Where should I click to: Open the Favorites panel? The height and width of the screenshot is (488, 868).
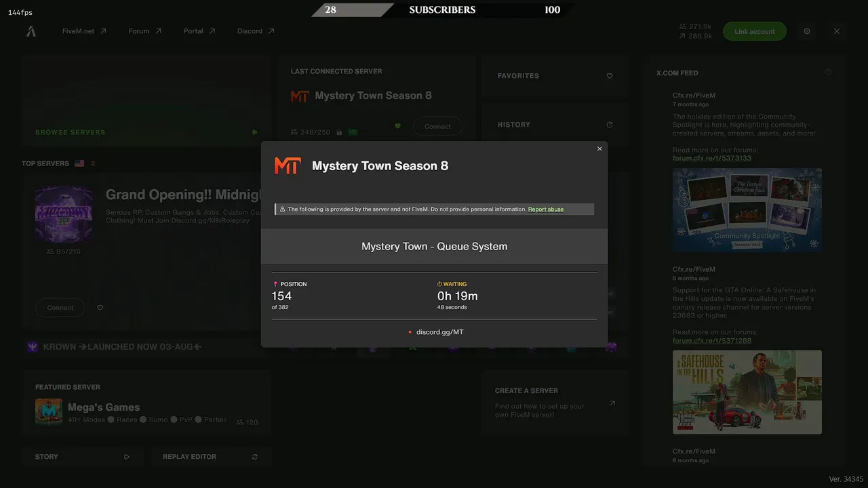coord(555,76)
